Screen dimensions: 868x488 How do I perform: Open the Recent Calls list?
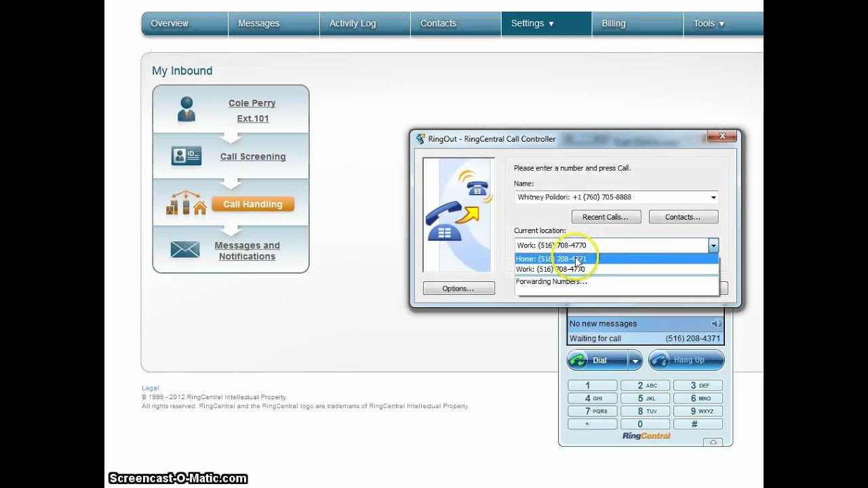[x=606, y=217]
